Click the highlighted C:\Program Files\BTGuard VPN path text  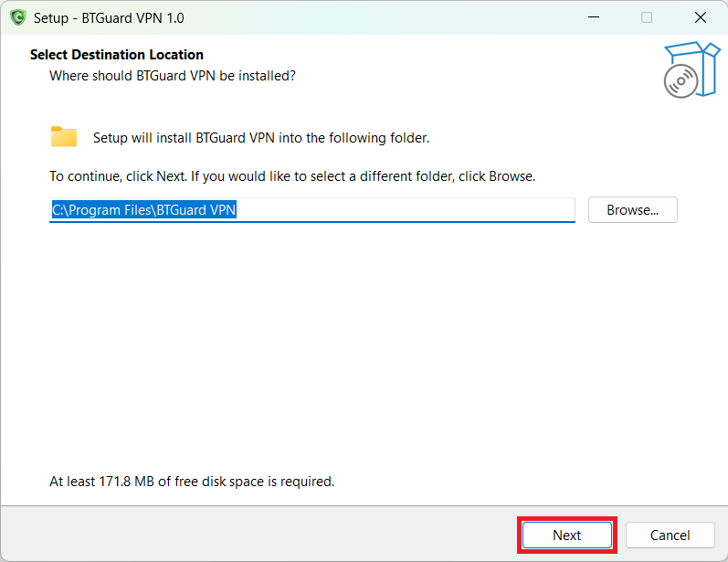143,210
